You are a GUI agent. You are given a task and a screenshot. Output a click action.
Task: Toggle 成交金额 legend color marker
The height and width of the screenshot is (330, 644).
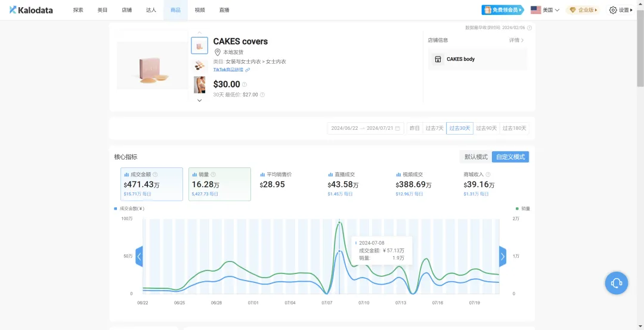[116, 209]
